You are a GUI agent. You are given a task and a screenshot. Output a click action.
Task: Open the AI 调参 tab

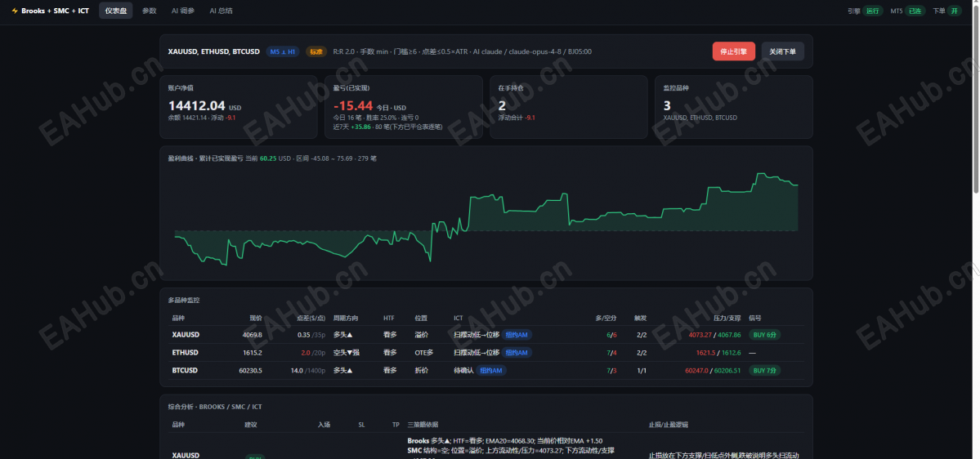pyautogui.click(x=183, y=11)
